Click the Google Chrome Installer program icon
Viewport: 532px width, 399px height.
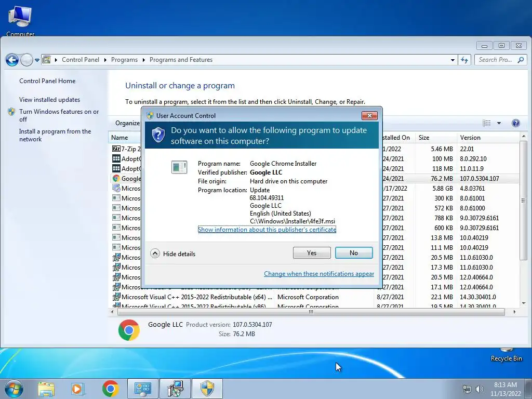179,167
